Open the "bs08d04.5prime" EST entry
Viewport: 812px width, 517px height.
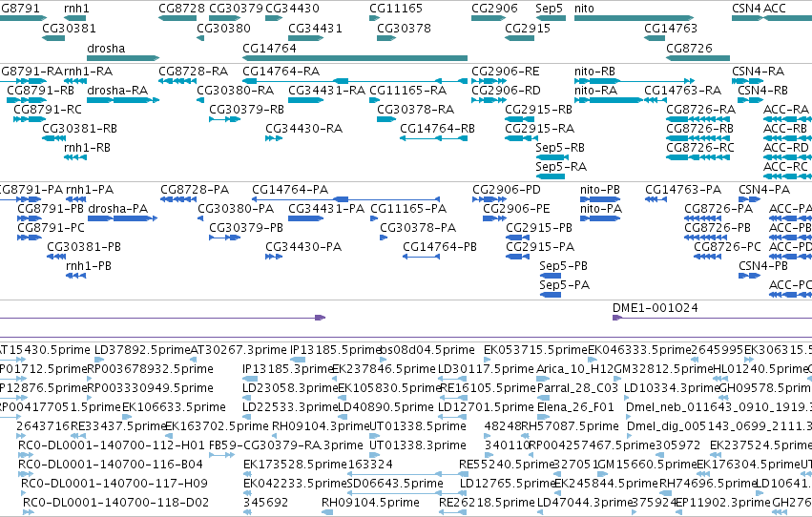point(427,350)
